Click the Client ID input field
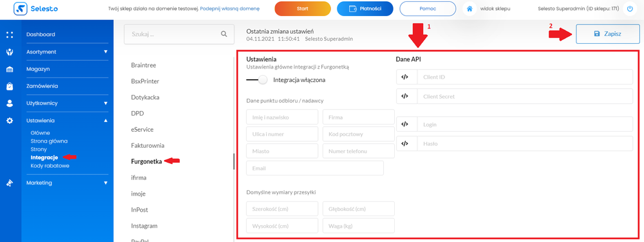644x242 pixels. coord(515,77)
